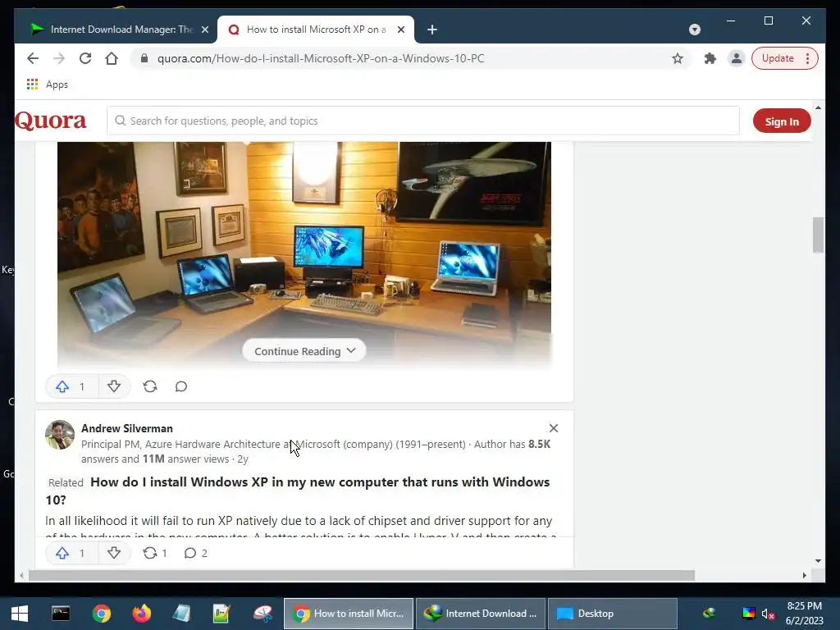This screenshot has width=840, height=630.
Task: Share the first answer via reshare icon
Action: (x=150, y=386)
